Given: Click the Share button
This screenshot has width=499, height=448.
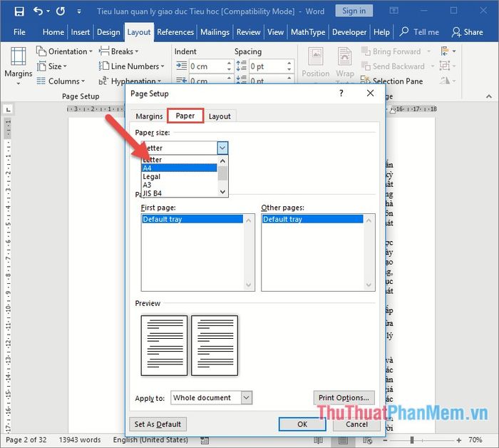Looking at the screenshot, I should pos(468,32).
